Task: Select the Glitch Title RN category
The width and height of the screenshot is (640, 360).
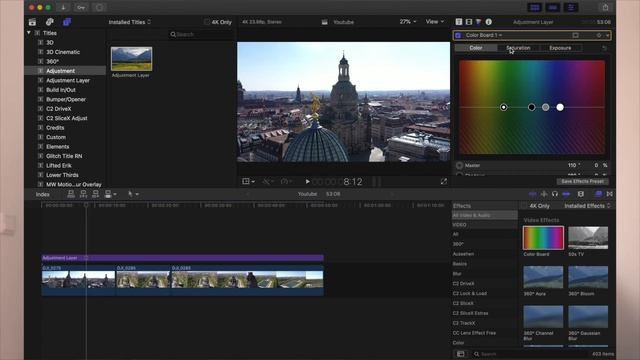Action: tap(64, 156)
